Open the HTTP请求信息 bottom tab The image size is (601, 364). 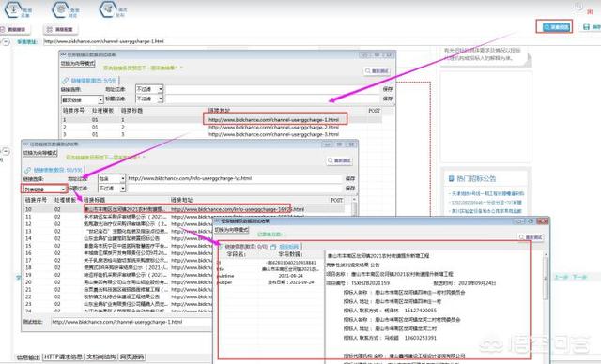point(63,356)
